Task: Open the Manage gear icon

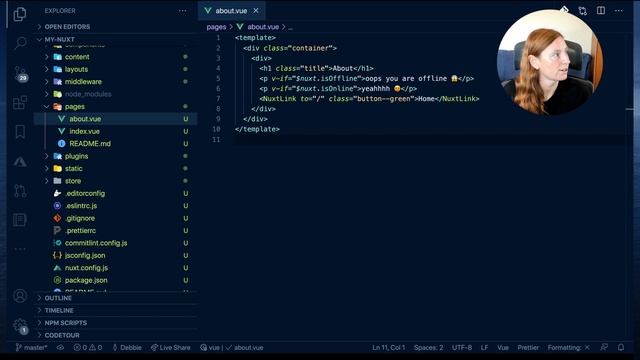Action: pyautogui.click(x=20, y=326)
